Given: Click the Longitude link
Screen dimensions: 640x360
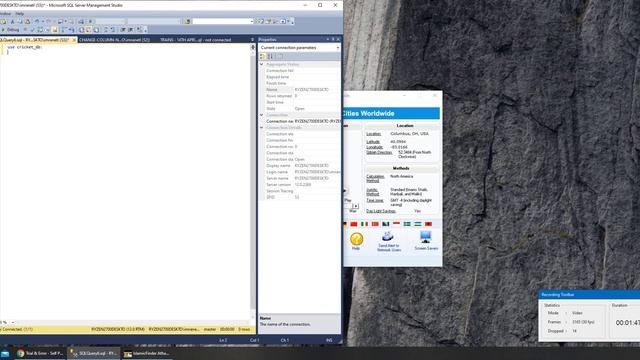Looking at the screenshot, I should [x=374, y=147].
